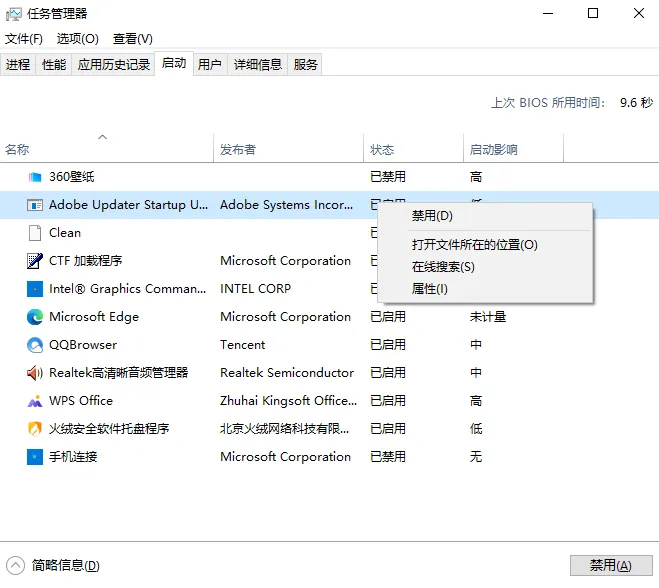
Task: Click the 火绒安全 shield icon
Action: pyautogui.click(x=35, y=429)
